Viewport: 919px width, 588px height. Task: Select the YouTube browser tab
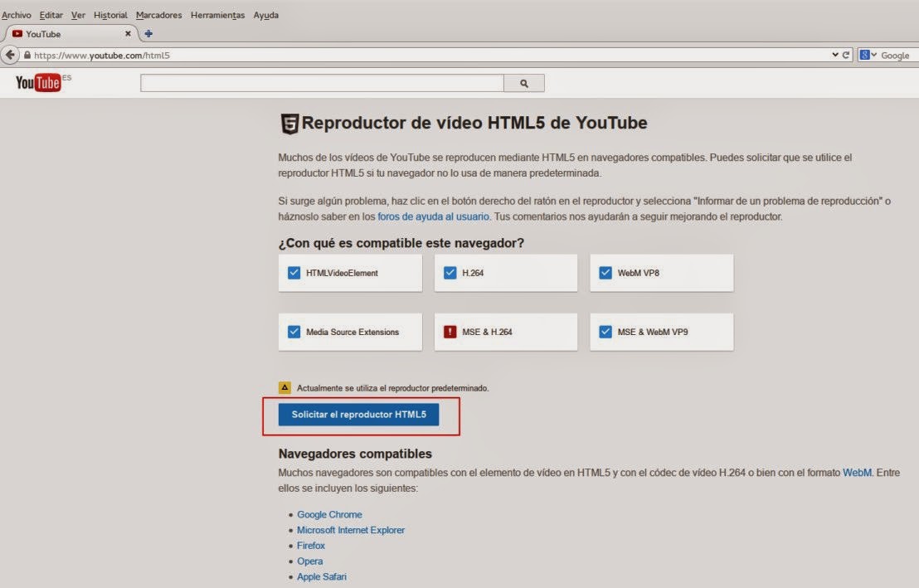pyautogui.click(x=71, y=34)
